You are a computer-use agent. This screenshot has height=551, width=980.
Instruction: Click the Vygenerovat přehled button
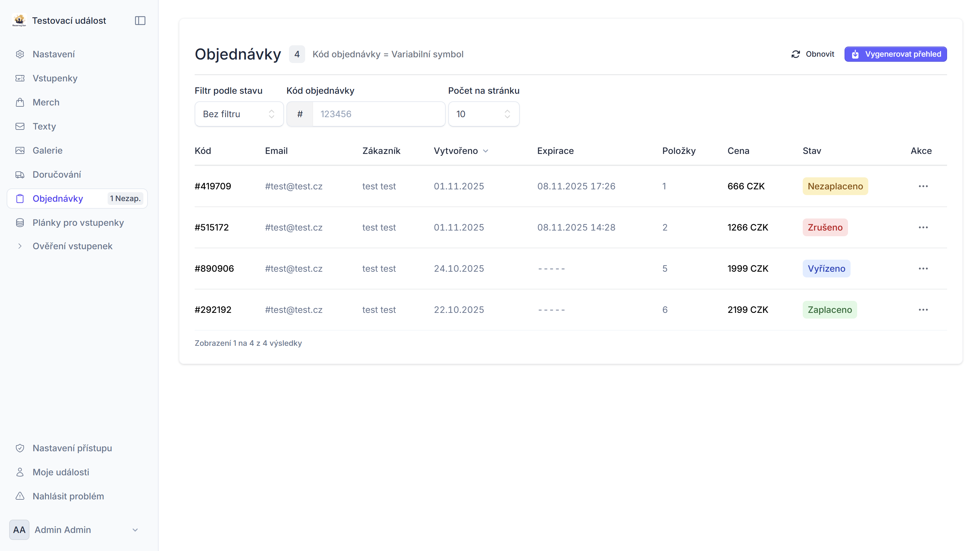click(895, 54)
